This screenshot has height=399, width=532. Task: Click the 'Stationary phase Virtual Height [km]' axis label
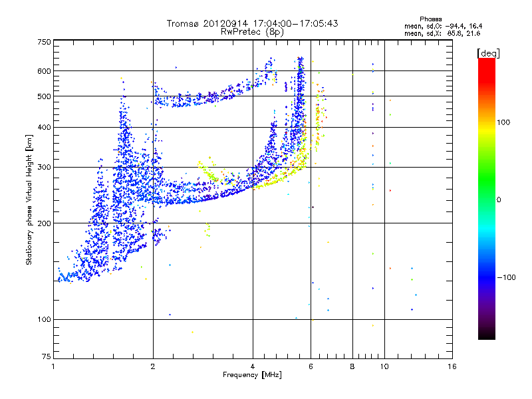click(x=29, y=200)
